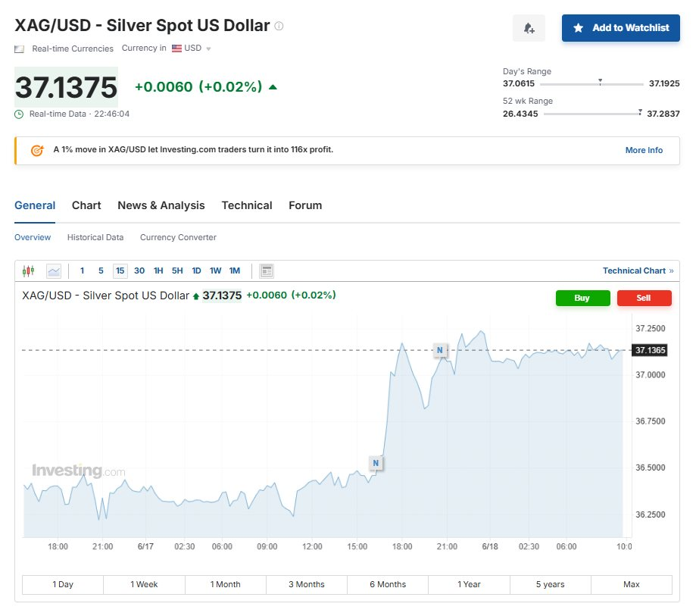Click the second N news marker near 21:00
Image resolution: width=696 pixels, height=616 pixels.
pos(440,350)
